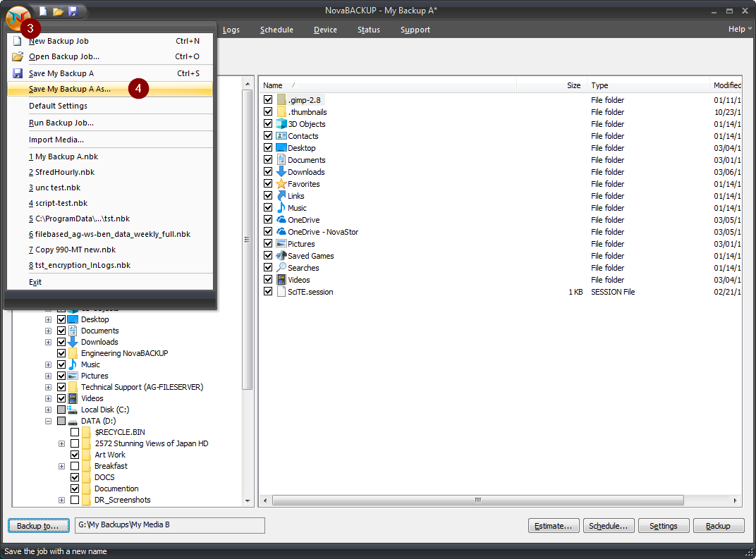The height and width of the screenshot is (559, 756).
Task: Click the Documents icon in file list
Action: (281, 159)
